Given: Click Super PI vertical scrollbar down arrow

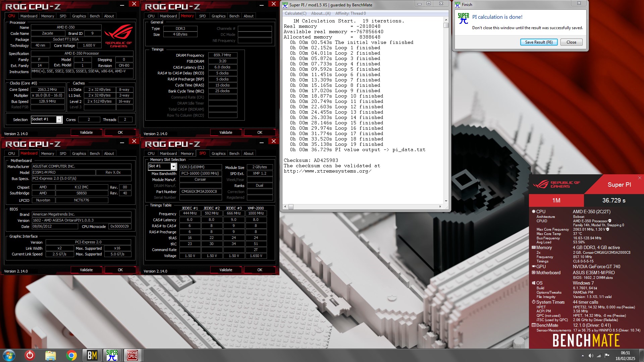Looking at the screenshot, I should (446, 201).
